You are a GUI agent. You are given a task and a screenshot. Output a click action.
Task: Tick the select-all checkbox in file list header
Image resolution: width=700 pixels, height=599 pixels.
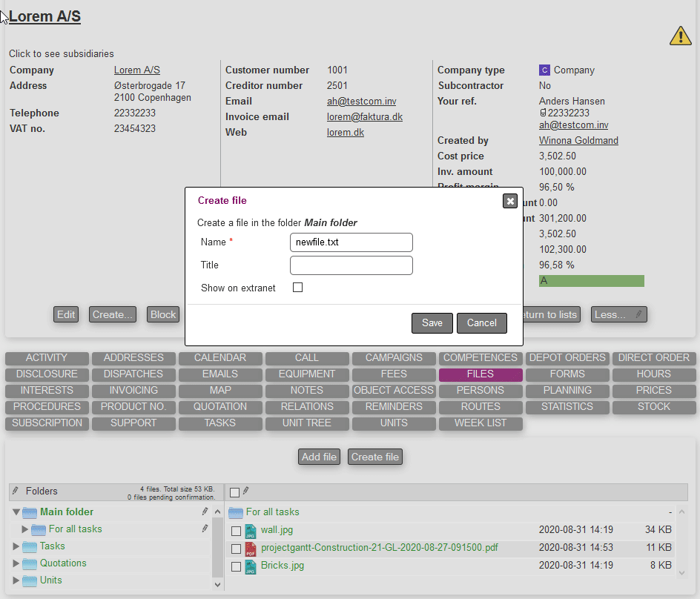(x=234, y=492)
